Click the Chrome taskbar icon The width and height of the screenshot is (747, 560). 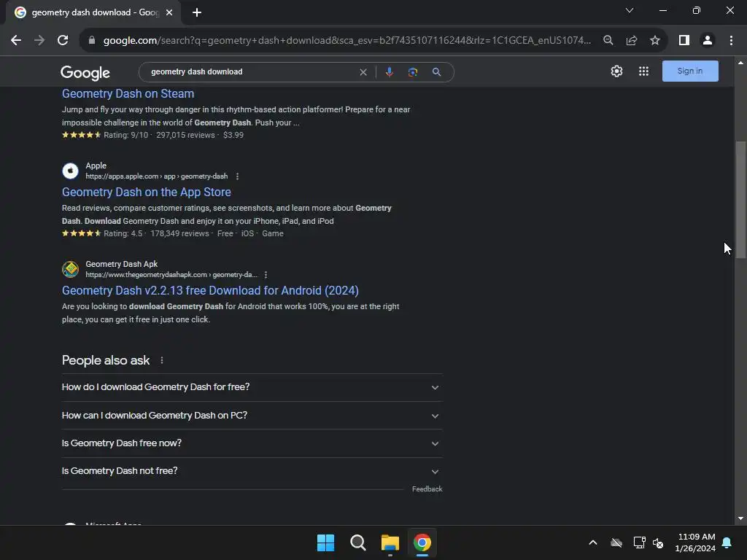422,542
